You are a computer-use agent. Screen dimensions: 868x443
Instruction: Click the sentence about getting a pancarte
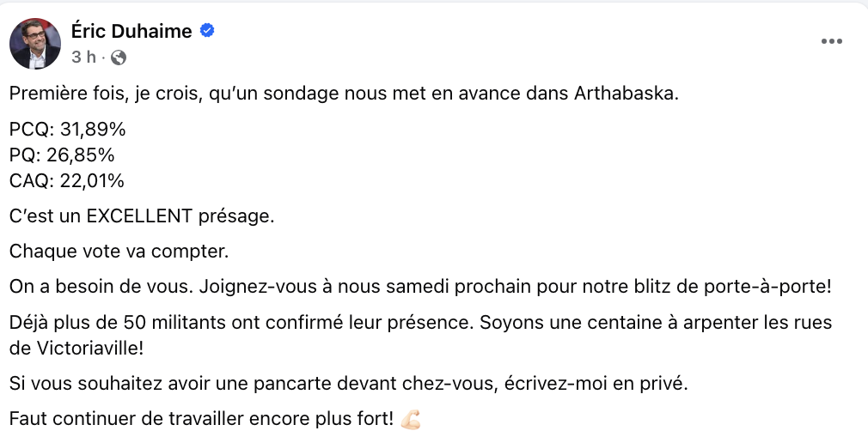[349, 384]
